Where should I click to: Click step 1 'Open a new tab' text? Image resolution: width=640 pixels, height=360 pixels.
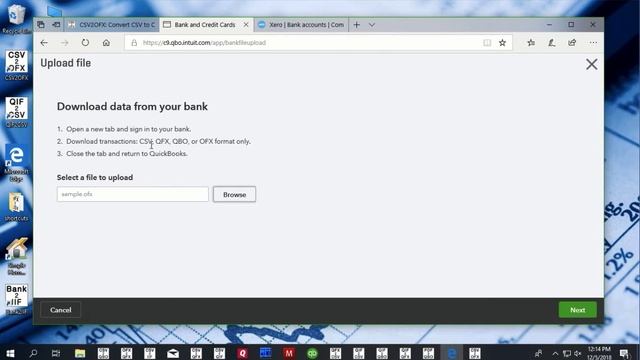tap(129, 129)
